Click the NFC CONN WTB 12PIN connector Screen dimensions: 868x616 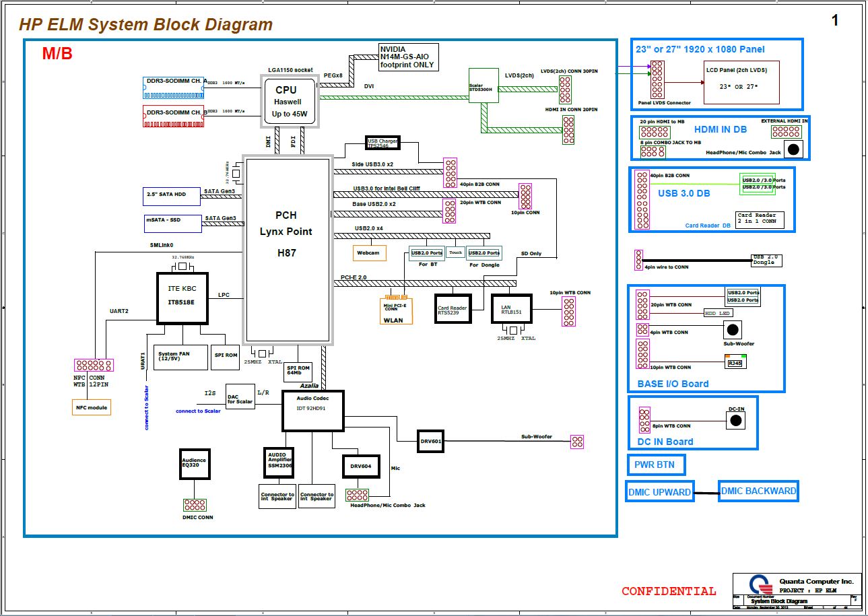click(x=94, y=365)
